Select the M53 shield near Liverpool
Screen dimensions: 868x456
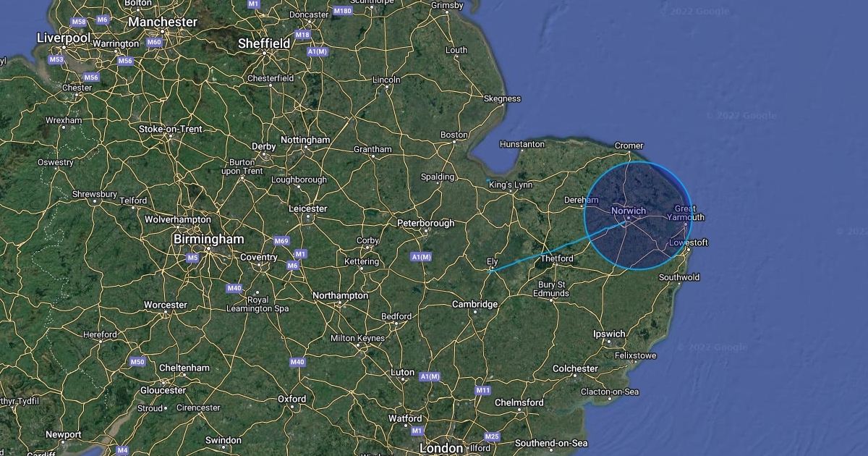(x=56, y=59)
